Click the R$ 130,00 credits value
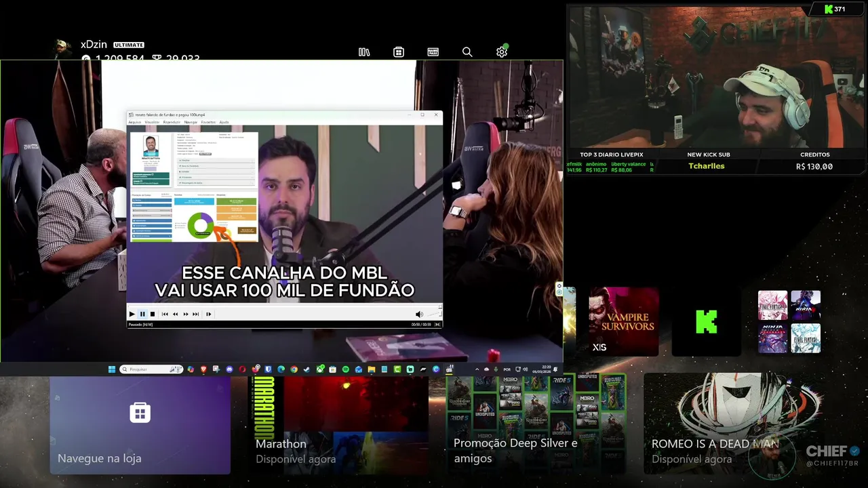Viewport: 868px width, 488px height. click(x=814, y=166)
